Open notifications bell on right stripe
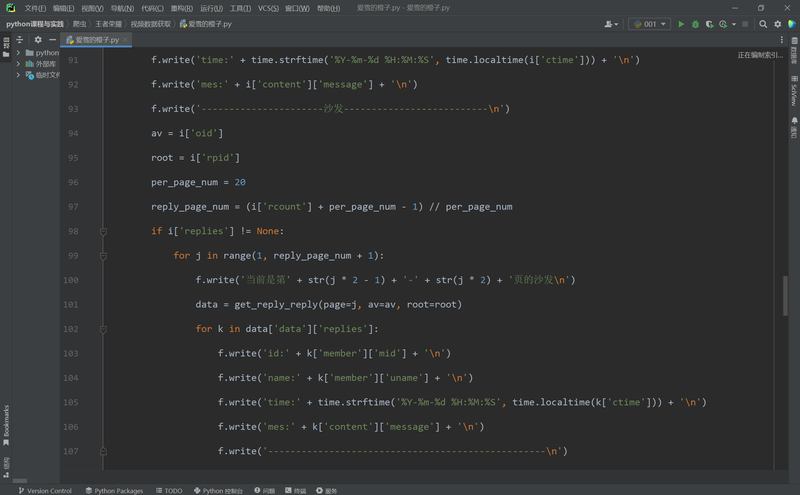Screen dimensions: 800x495 pyautogui.click(x=794, y=127)
